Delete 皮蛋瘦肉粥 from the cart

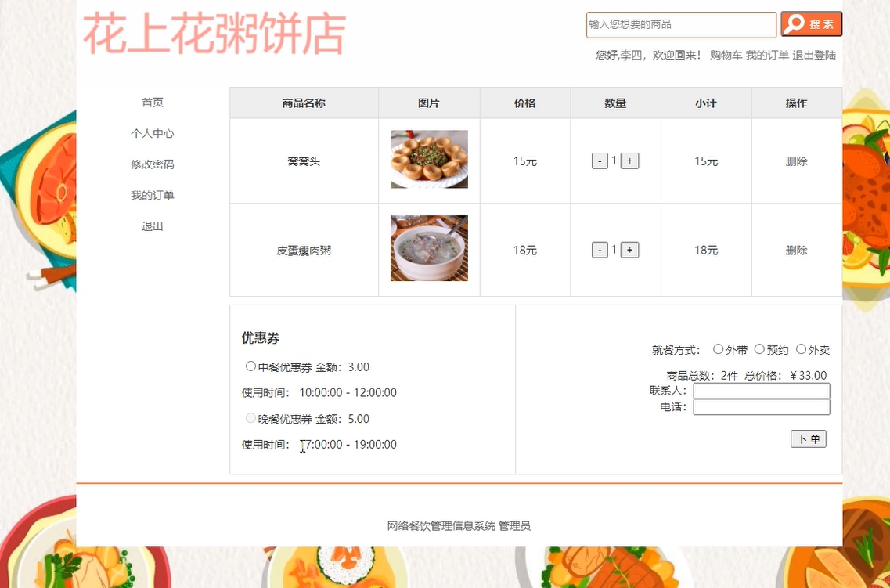(796, 251)
